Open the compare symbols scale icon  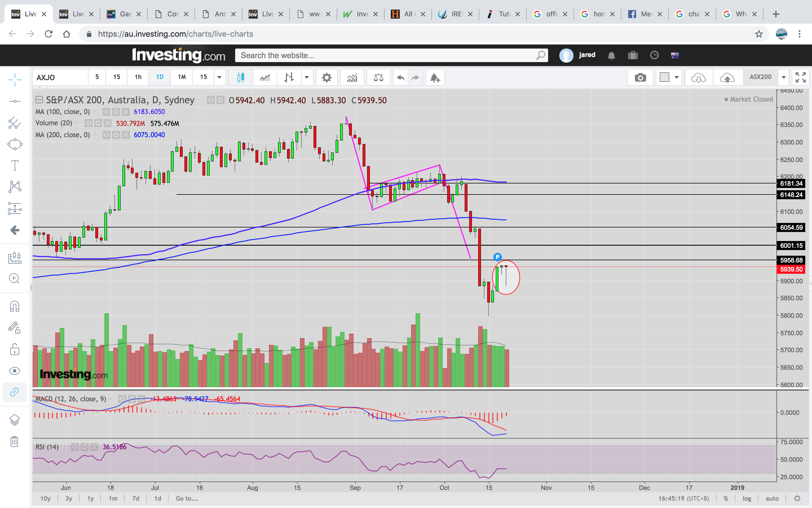[378, 78]
